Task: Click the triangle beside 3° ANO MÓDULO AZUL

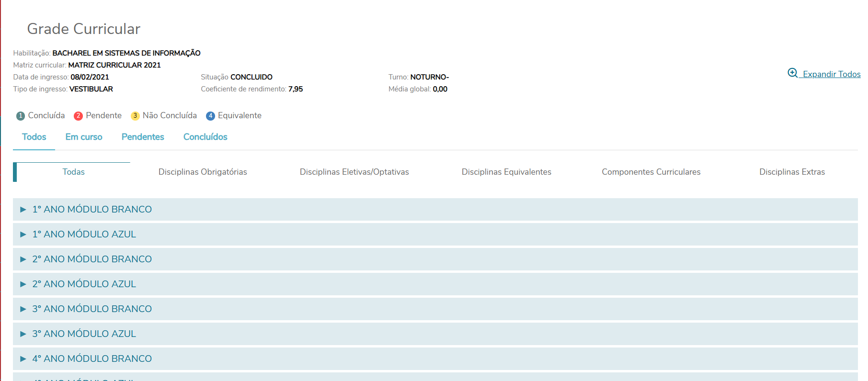Action: click(x=23, y=334)
